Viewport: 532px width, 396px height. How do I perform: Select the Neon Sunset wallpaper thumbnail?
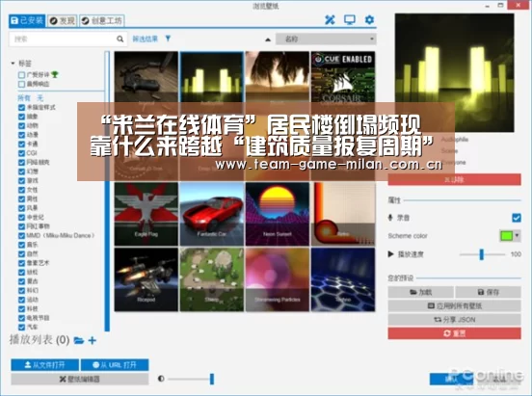[x=278, y=214]
